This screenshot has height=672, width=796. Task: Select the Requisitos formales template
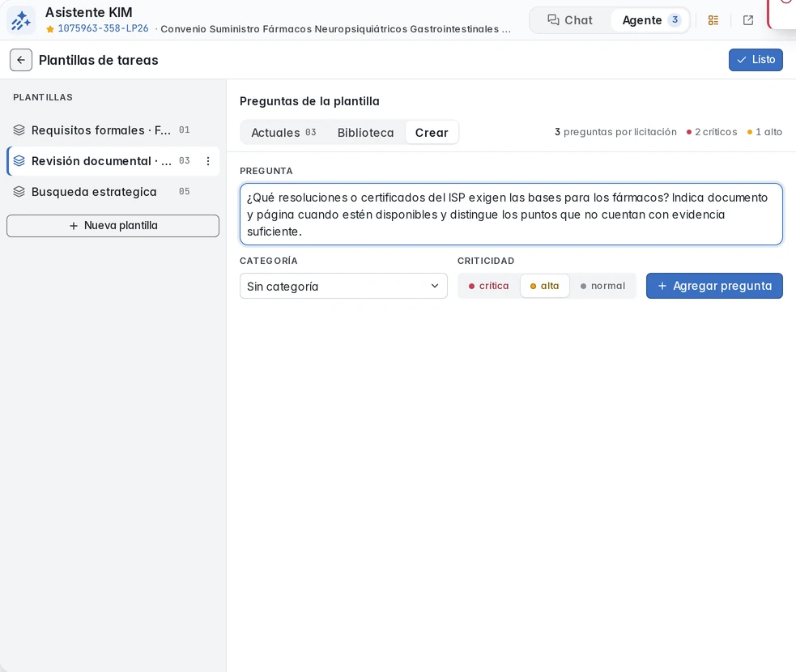(113, 130)
